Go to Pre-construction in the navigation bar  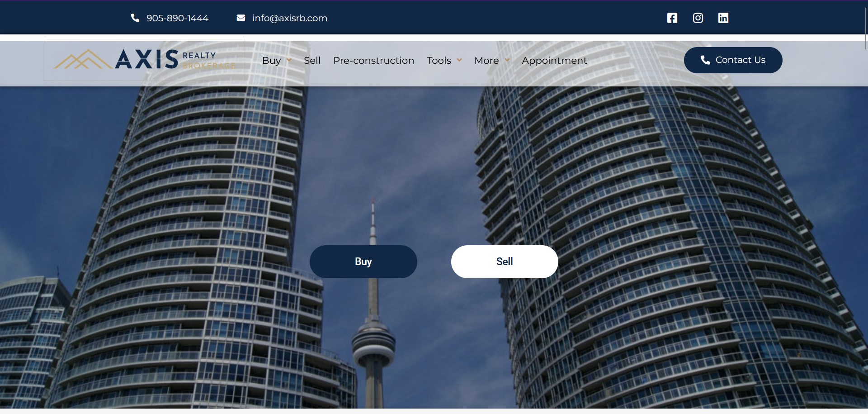[x=373, y=61]
